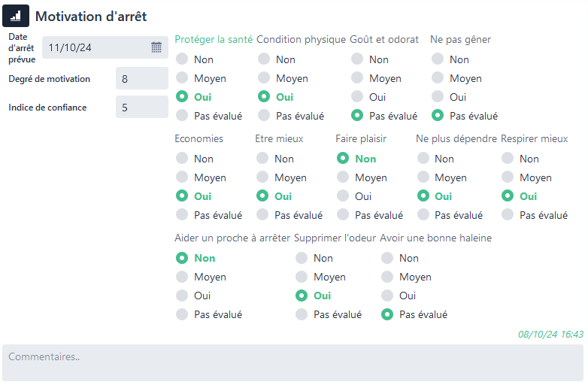
Task: Set Supprimer l'odeur to Pas évalué
Action: pos(301,314)
